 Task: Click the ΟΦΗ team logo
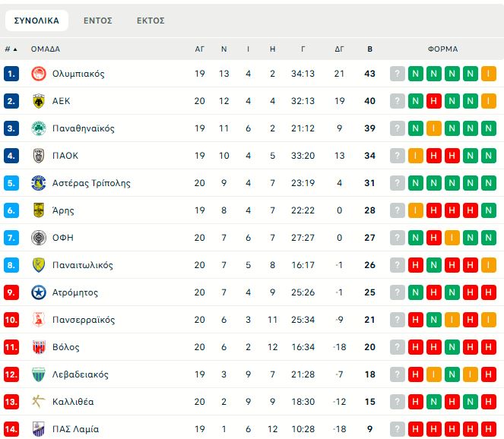tap(38, 238)
